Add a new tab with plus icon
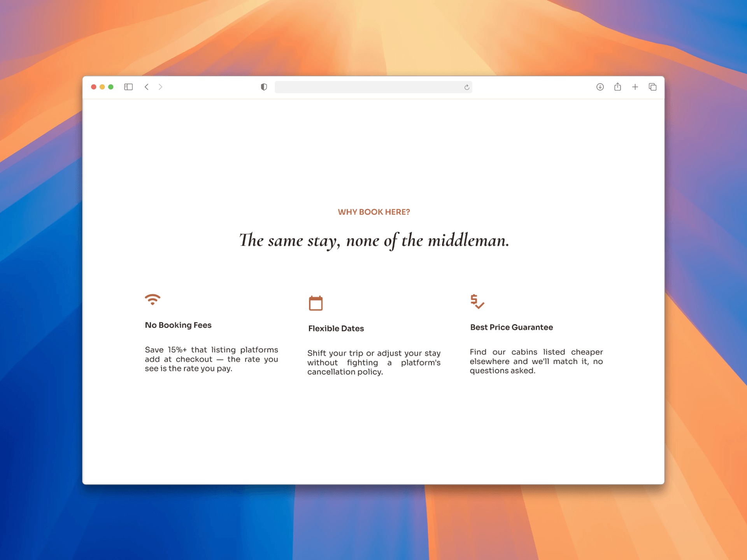The height and width of the screenshot is (560, 747). [x=635, y=87]
